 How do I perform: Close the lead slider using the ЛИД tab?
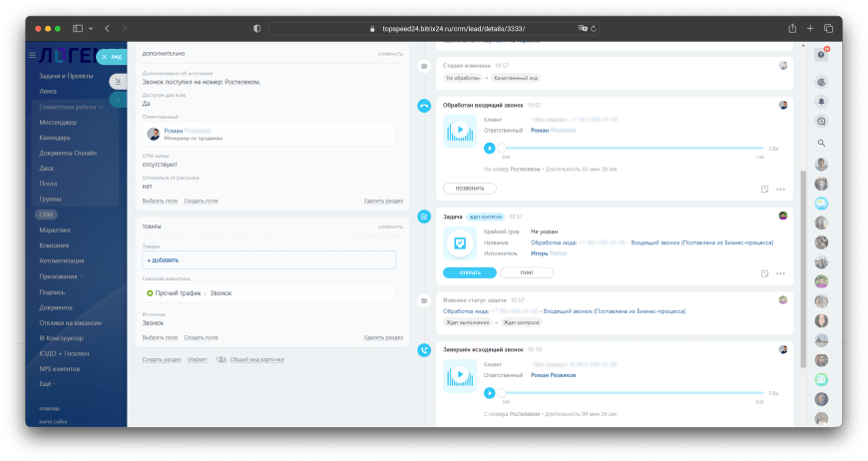112,57
